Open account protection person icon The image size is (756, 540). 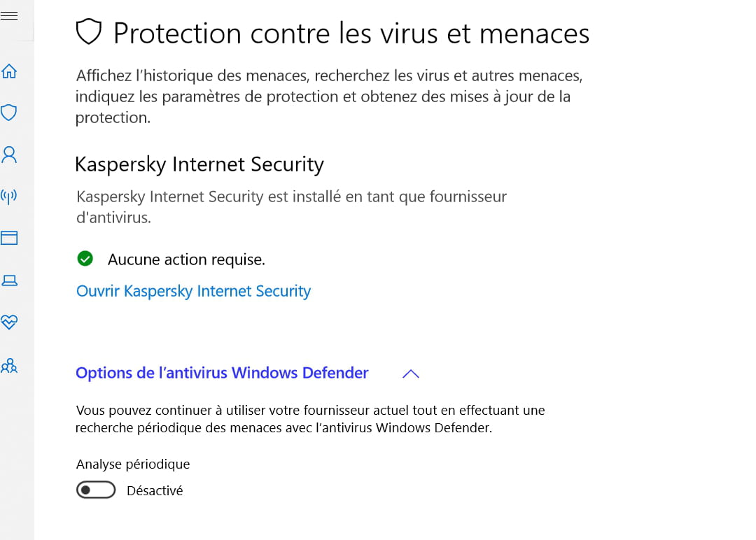[x=9, y=155]
